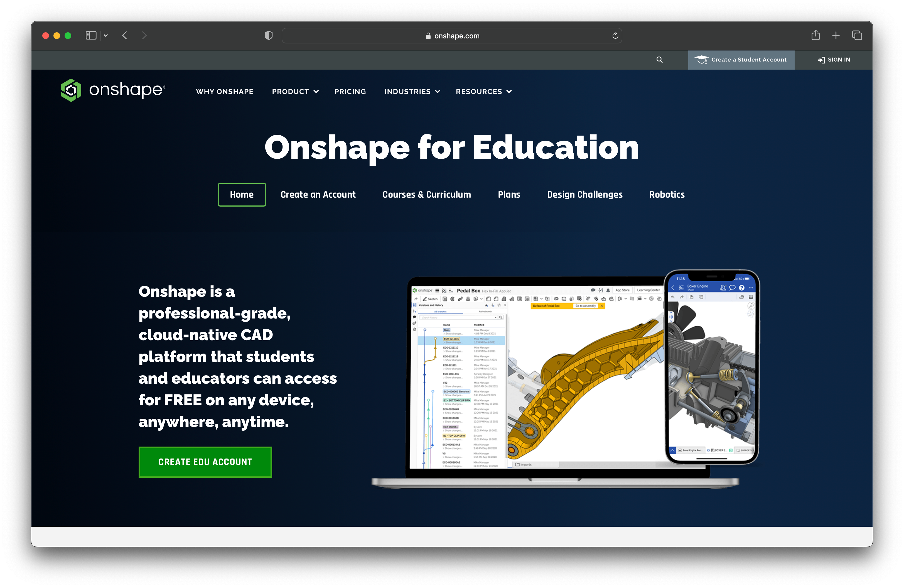Switch to the Robotics tab

click(x=667, y=195)
